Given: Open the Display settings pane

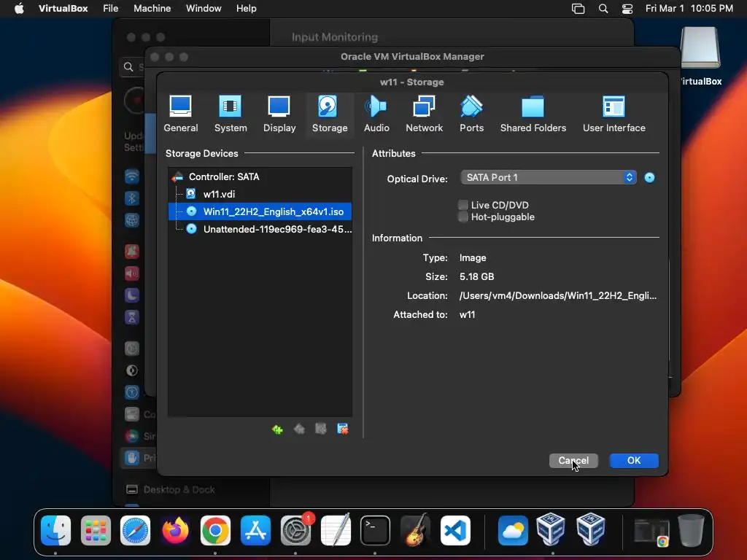Looking at the screenshot, I should 279,114.
